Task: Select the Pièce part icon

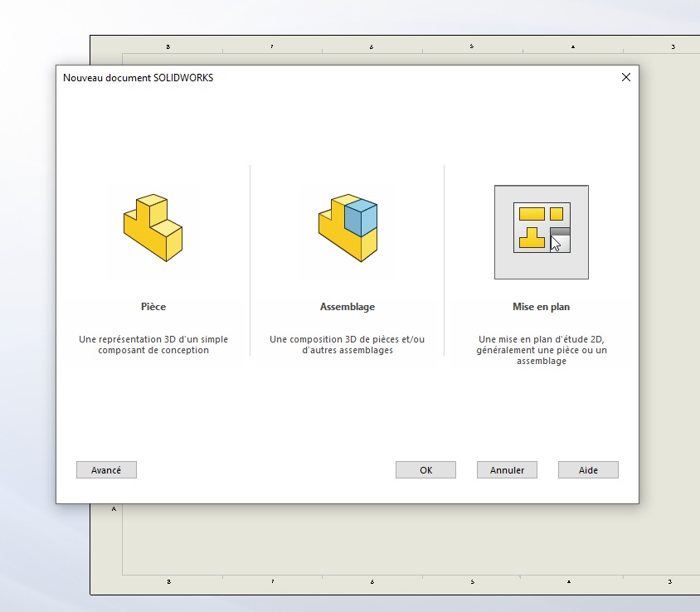Action: pyautogui.click(x=153, y=228)
